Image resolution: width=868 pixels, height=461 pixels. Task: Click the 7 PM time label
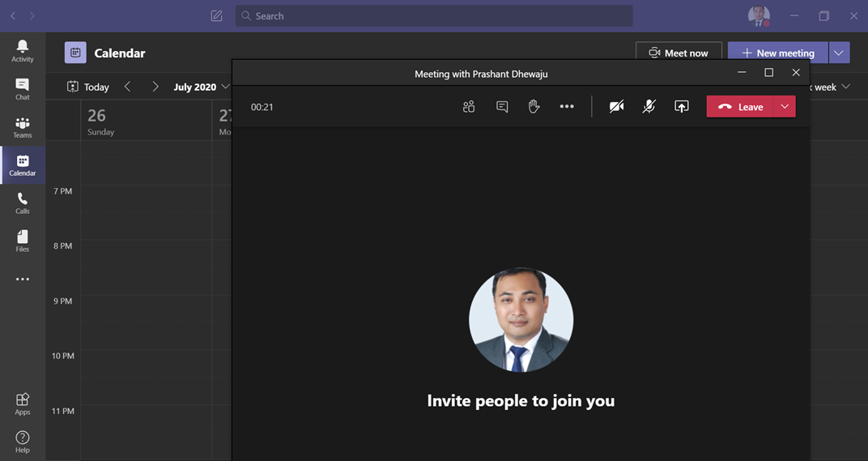click(x=62, y=191)
